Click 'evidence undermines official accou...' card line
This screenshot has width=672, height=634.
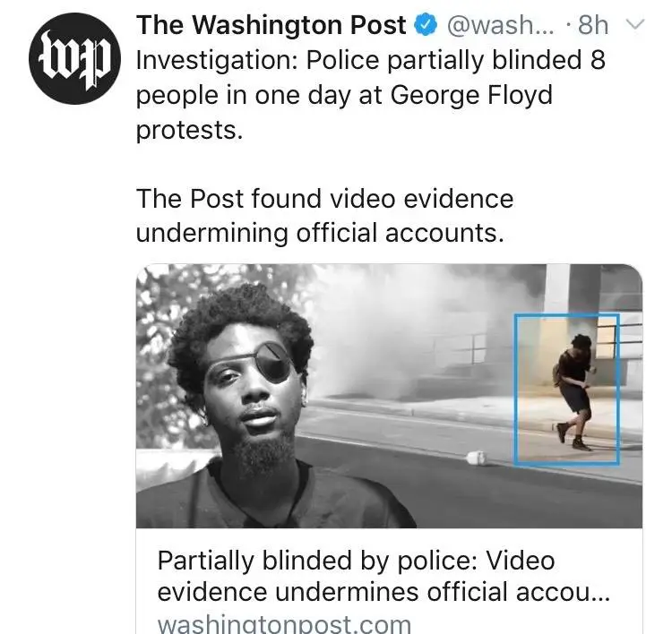click(383, 592)
